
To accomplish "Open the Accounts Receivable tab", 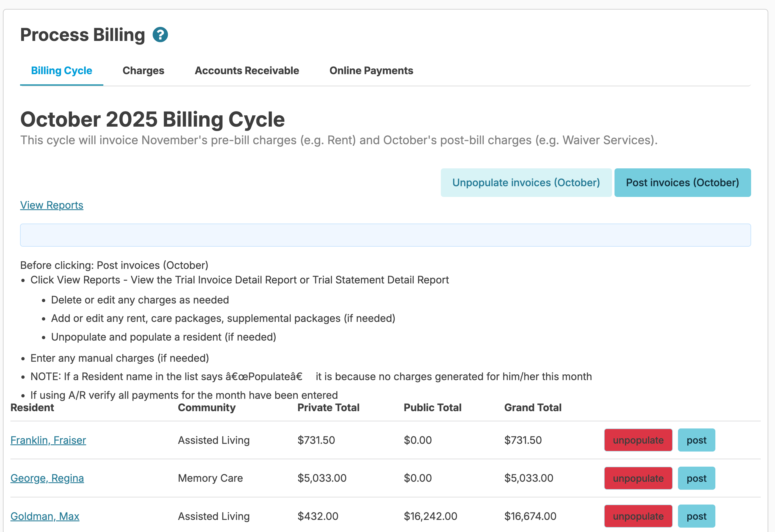I will (x=247, y=71).
